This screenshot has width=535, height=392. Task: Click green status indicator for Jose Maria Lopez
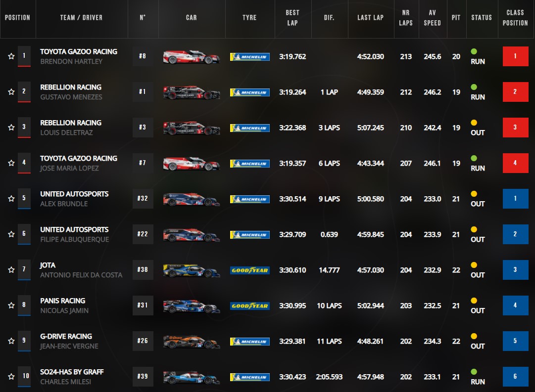[x=474, y=158]
